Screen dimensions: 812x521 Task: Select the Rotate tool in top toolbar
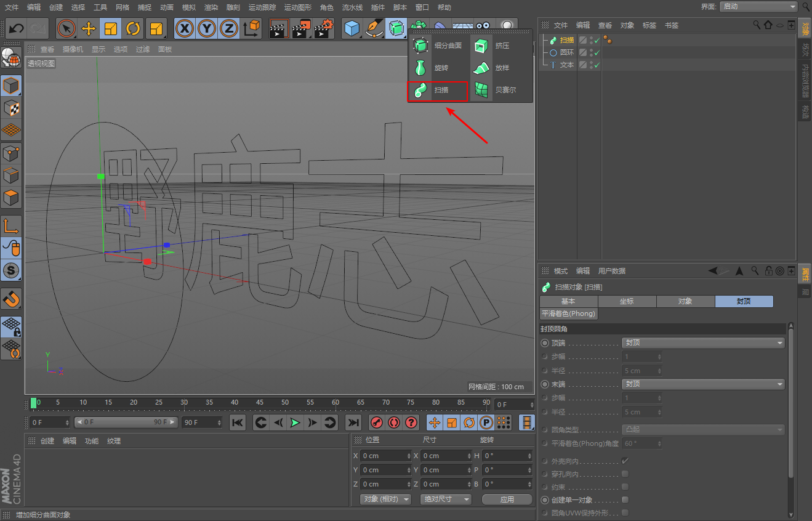pyautogui.click(x=133, y=28)
